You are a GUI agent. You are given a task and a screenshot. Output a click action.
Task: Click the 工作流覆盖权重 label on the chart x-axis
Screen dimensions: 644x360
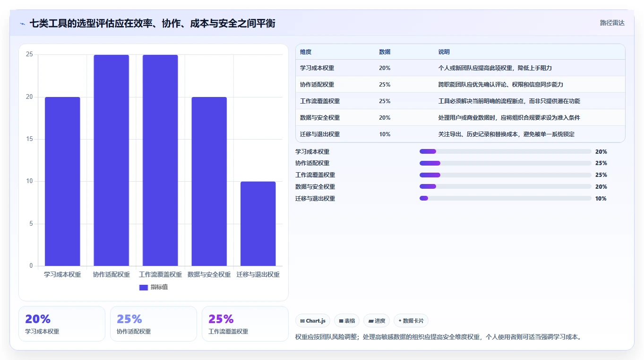(x=160, y=275)
